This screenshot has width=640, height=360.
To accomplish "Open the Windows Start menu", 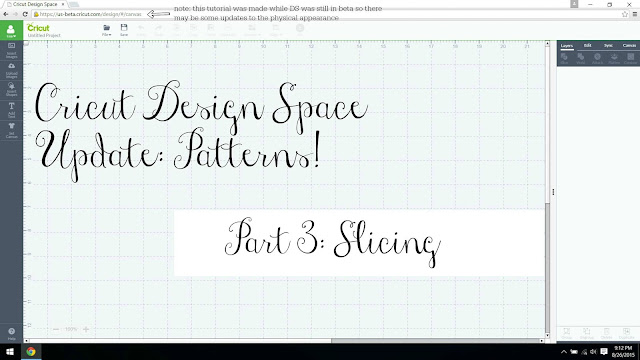I will tap(10, 351).
